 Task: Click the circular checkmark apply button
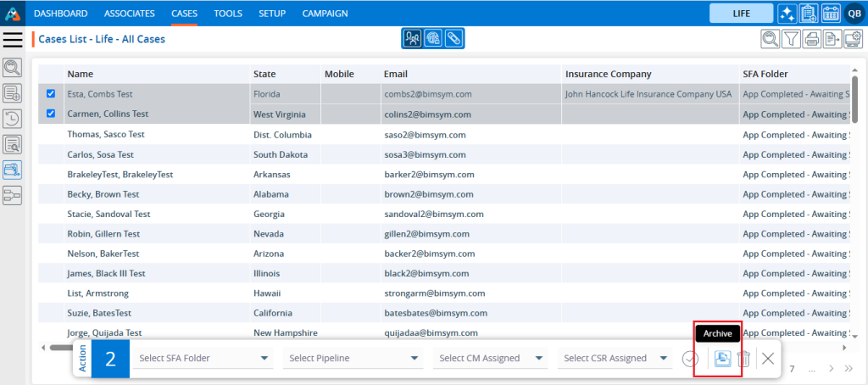click(x=690, y=359)
